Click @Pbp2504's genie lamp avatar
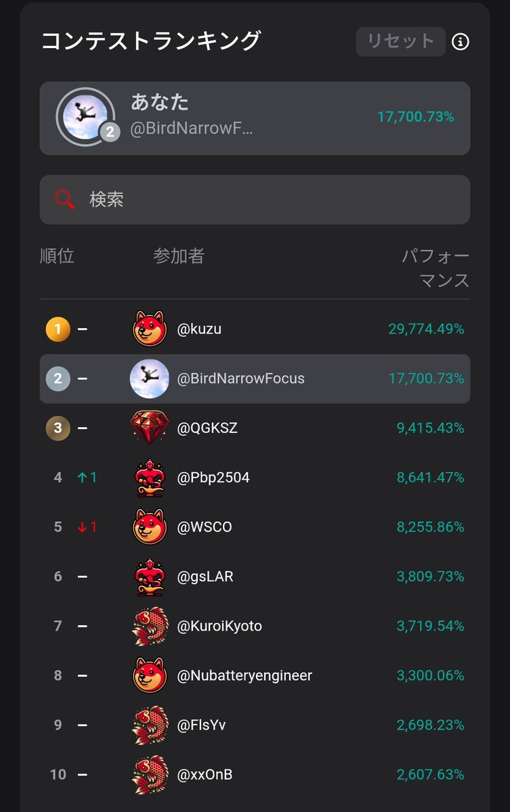510x812 pixels. (150, 478)
